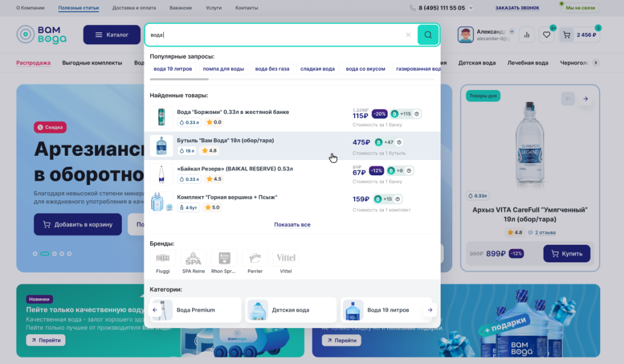
Task: Open the favorites heart icon
Action: [x=547, y=35]
